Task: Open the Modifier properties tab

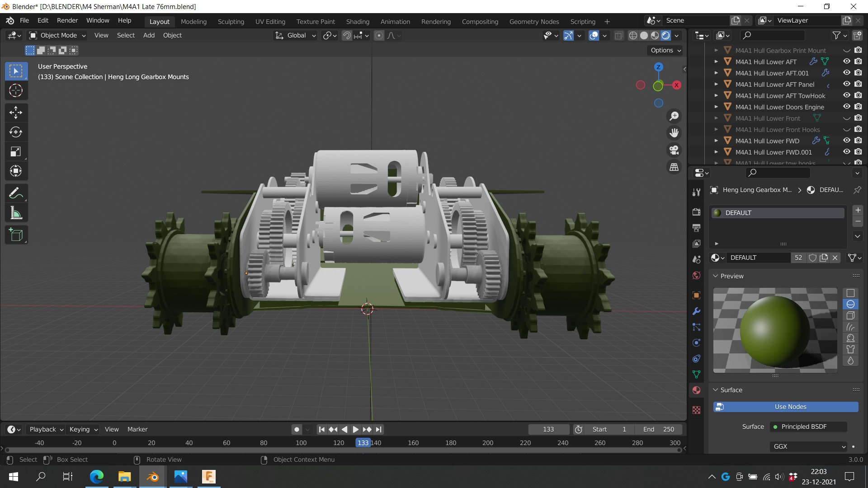Action: pos(696,311)
